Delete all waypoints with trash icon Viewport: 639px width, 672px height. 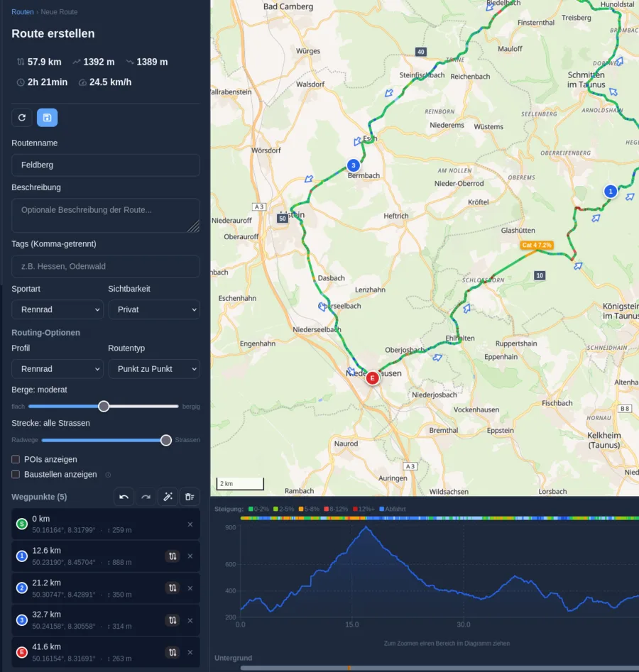pyautogui.click(x=190, y=497)
